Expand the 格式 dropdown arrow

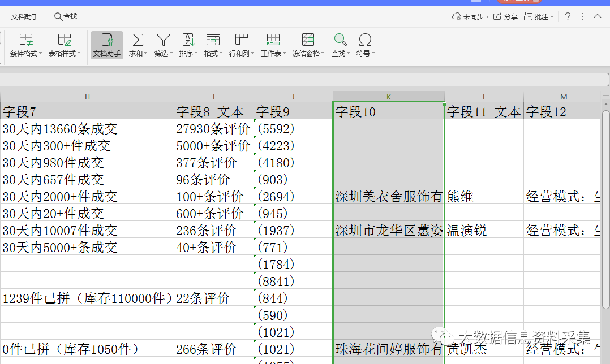(x=221, y=53)
